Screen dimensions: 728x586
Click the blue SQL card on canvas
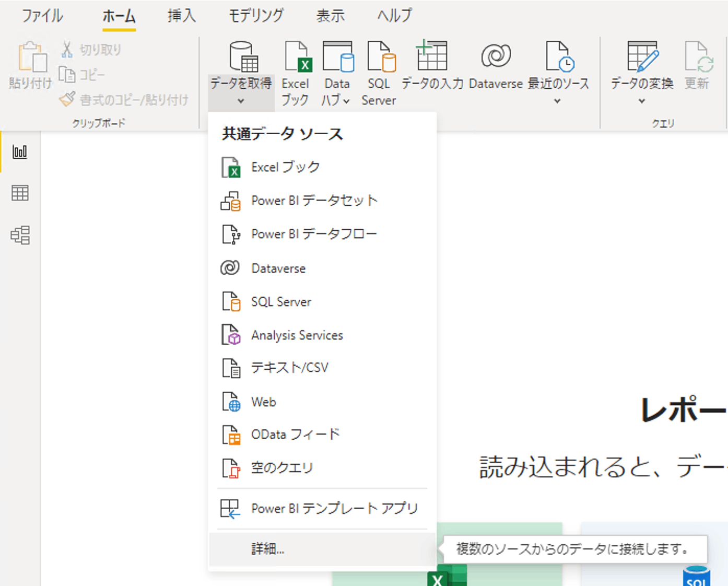coord(654,554)
